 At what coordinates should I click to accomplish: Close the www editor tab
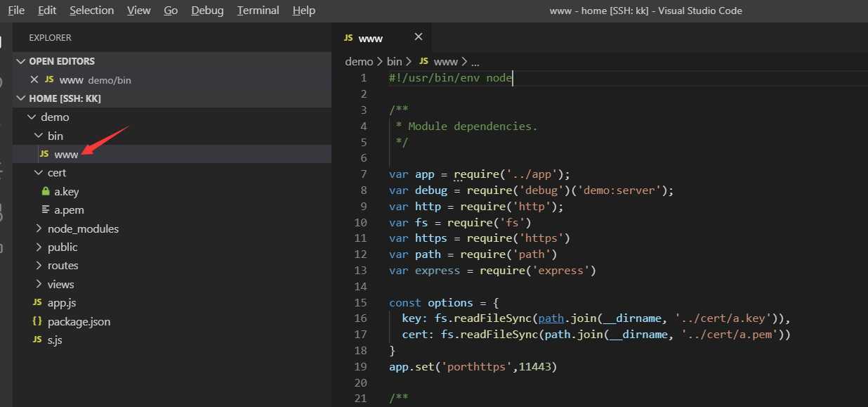[419, 37]
